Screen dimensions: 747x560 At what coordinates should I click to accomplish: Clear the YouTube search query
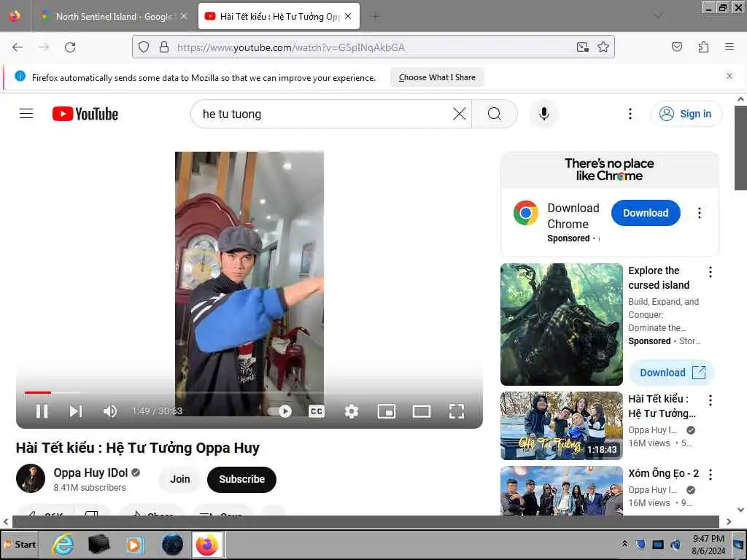coord(460,114)
